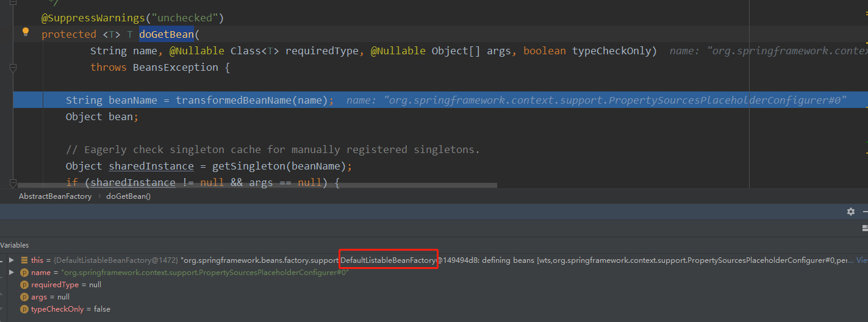Expand the 'this' variable node
Viewport: 868px width, 322px height.
click(x=11, y=260)
